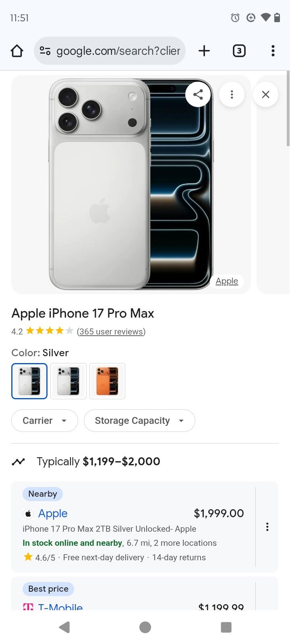Viewport: 290px width, 644px height.
Task: Close the product detail panel
Action: click(265, 95)
